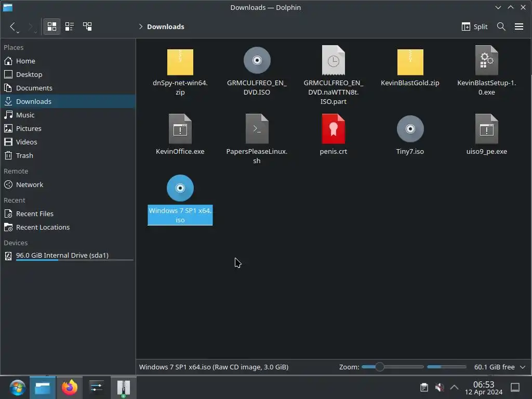Image resolution: width=532 pixels, height=399 pixels.
Task: Click the Windows 7 SP1 x64.iso disc icon
Action: coord(180,188)
